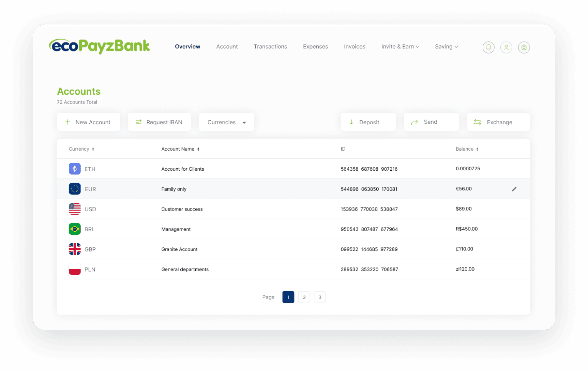
Task: Go to page 2 of accounts
Action: coord(304,297)
